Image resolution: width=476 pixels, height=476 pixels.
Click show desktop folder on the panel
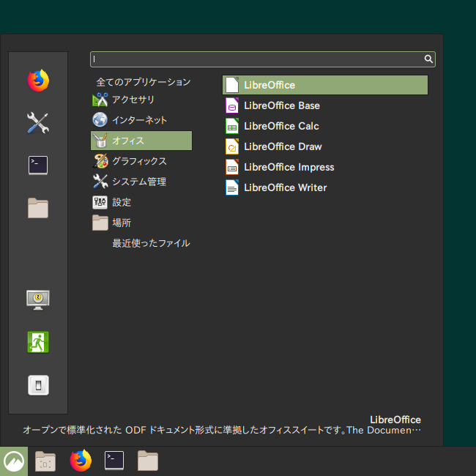pos(45,461)
